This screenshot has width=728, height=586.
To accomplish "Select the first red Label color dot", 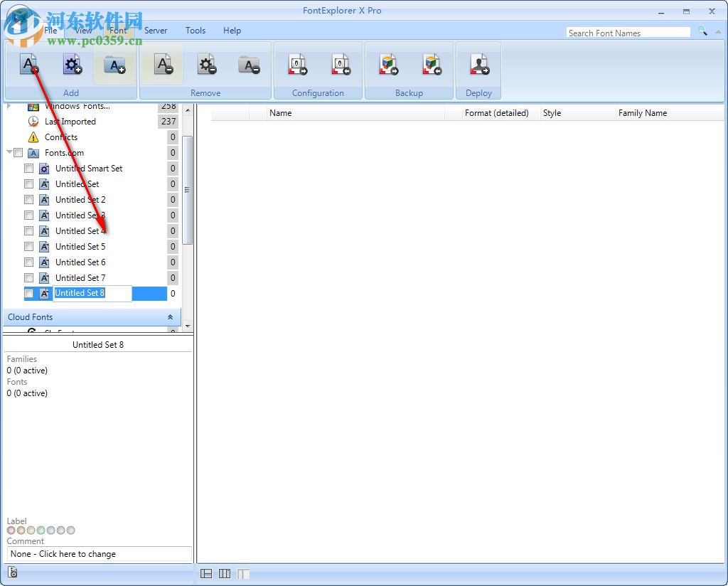I will [x=11, y=530].
